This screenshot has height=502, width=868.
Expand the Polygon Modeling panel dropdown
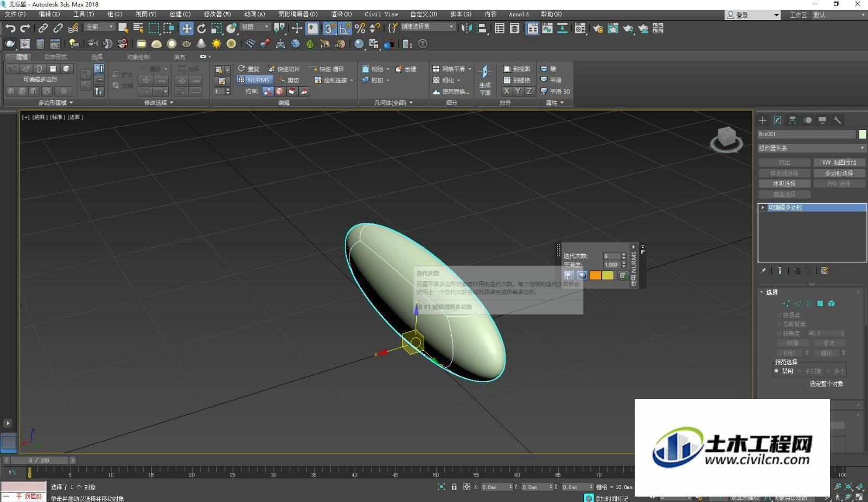tap(55, 102)
